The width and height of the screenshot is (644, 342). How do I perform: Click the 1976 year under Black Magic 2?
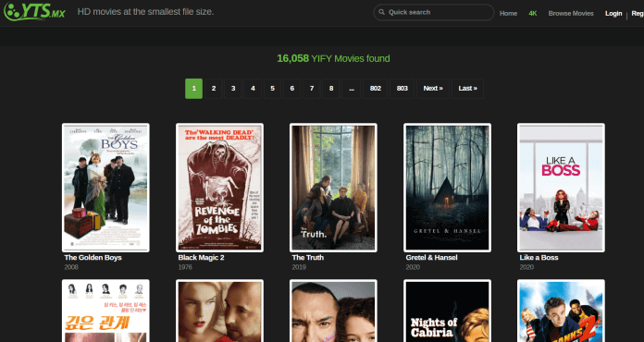184,267
